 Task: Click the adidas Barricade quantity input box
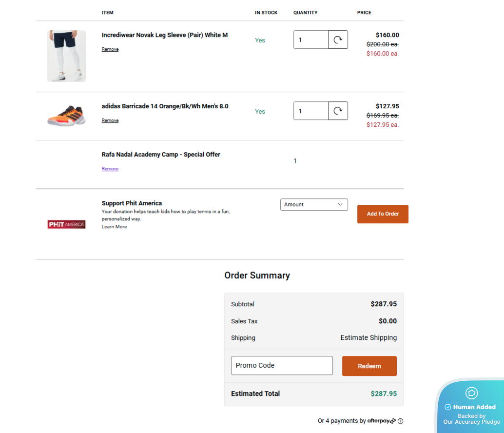tap(310, 111)
